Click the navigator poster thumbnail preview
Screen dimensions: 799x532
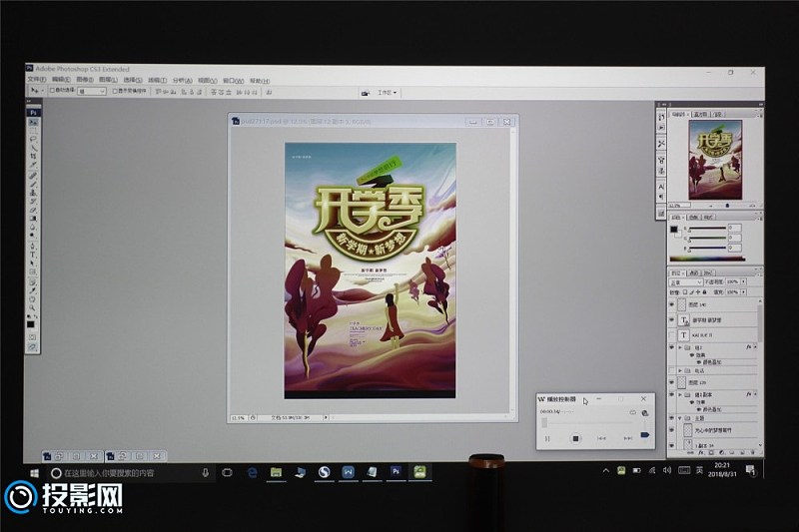click(712, 157)
